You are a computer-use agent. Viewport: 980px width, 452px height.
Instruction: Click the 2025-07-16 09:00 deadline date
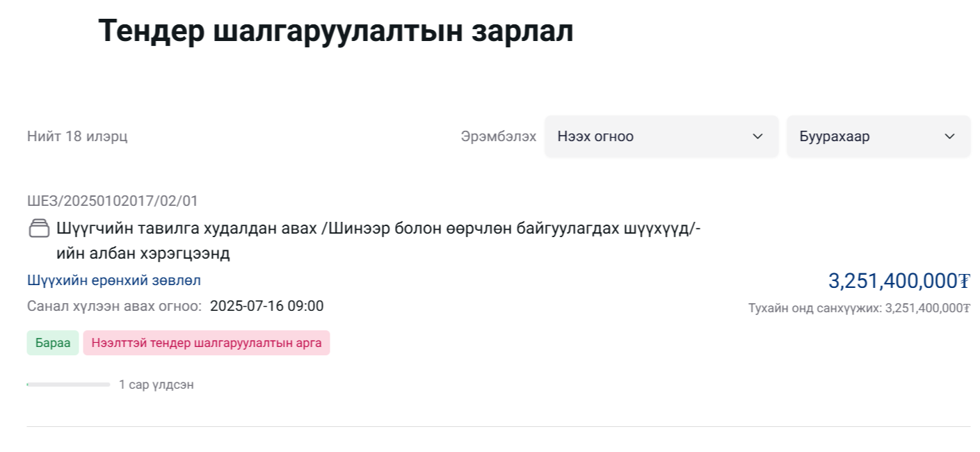click(267, 306)
